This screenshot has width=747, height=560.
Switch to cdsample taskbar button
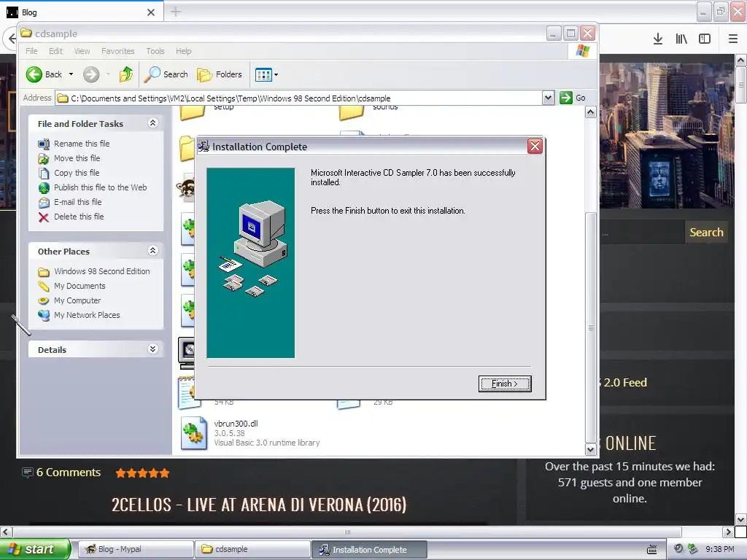[x=252, y=549]
